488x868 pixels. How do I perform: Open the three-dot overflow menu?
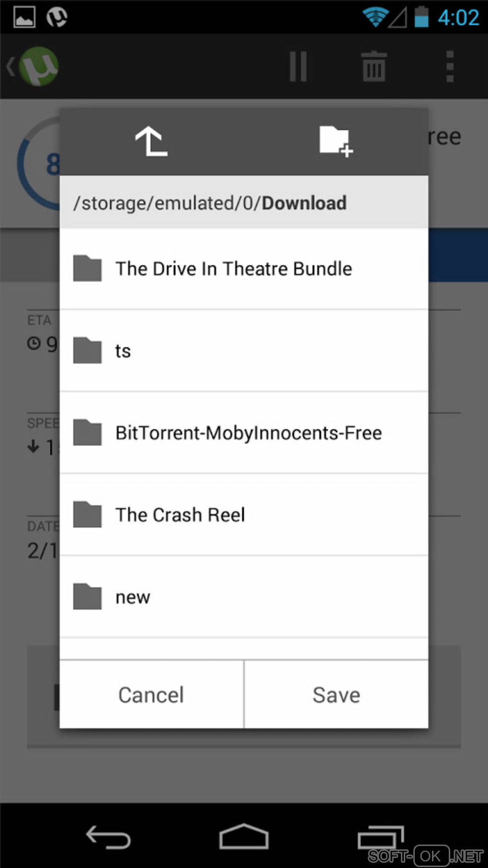[450, 67]
